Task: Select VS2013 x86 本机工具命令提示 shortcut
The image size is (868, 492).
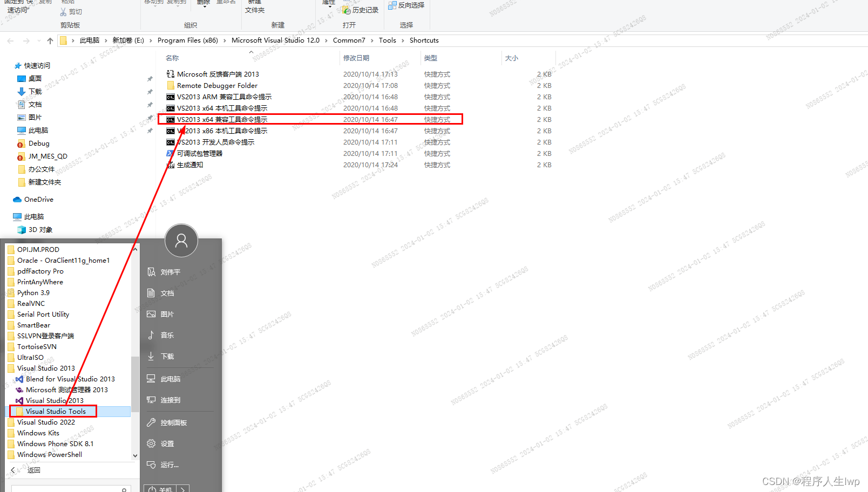Action: tap(222, 131)
